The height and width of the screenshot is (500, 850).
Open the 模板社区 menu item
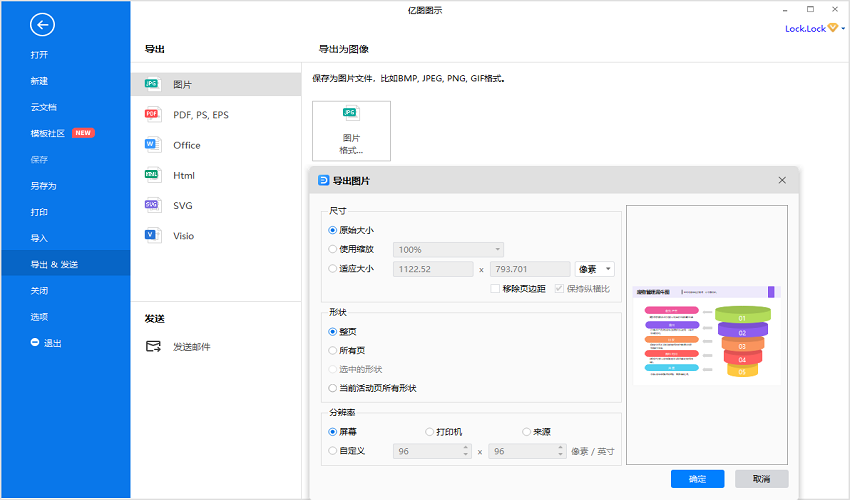click(x=48, y=133)
